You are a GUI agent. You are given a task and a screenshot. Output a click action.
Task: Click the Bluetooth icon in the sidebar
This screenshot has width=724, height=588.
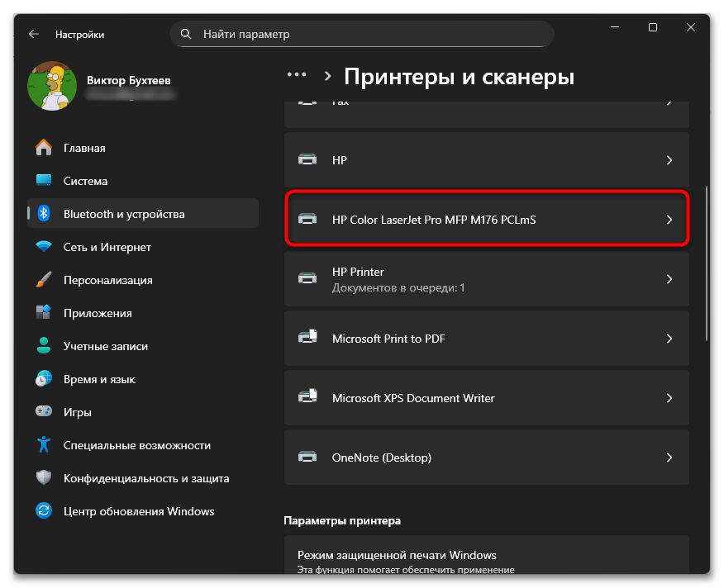tap(44, 213)
